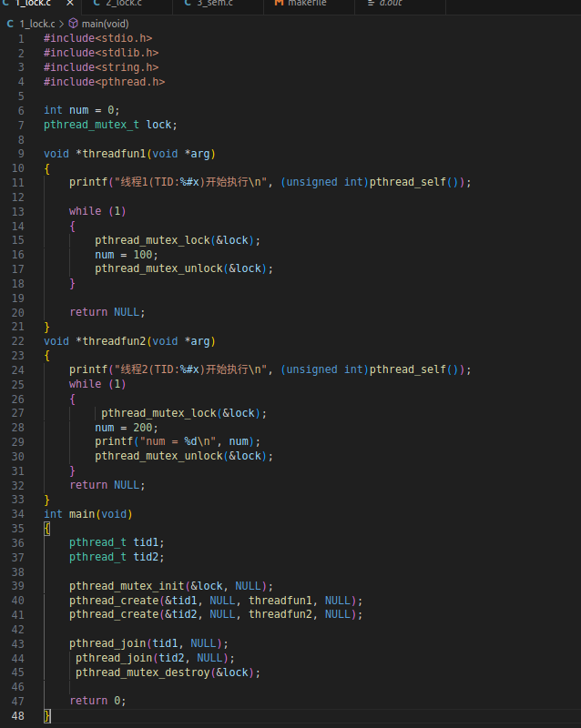Click the '#include<stdio.h>' line
This screenshot has width=581, height=728.
point(98,38)
